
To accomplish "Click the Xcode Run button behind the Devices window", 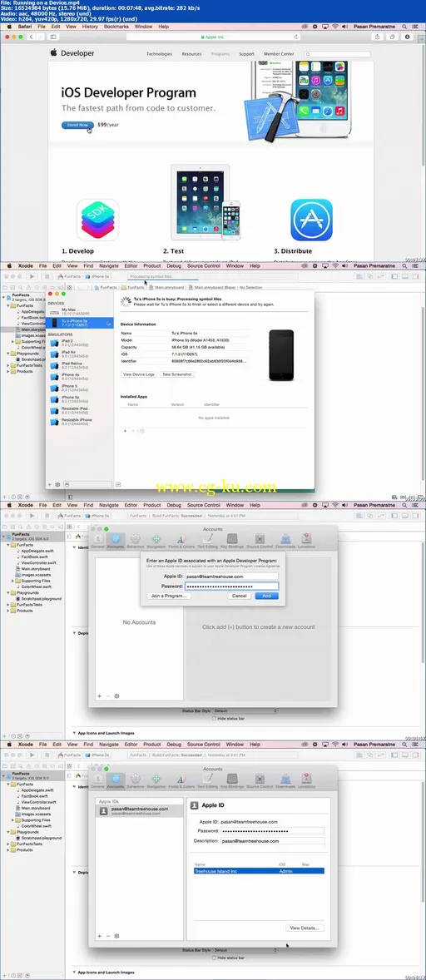I will tap(32, 275).
